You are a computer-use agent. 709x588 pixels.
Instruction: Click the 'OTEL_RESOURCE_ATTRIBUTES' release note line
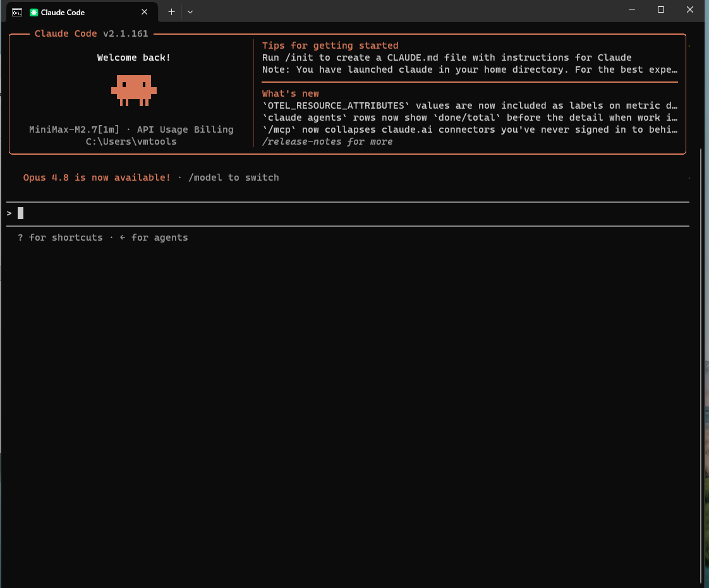pyautogui.click(x=470, y=105)
